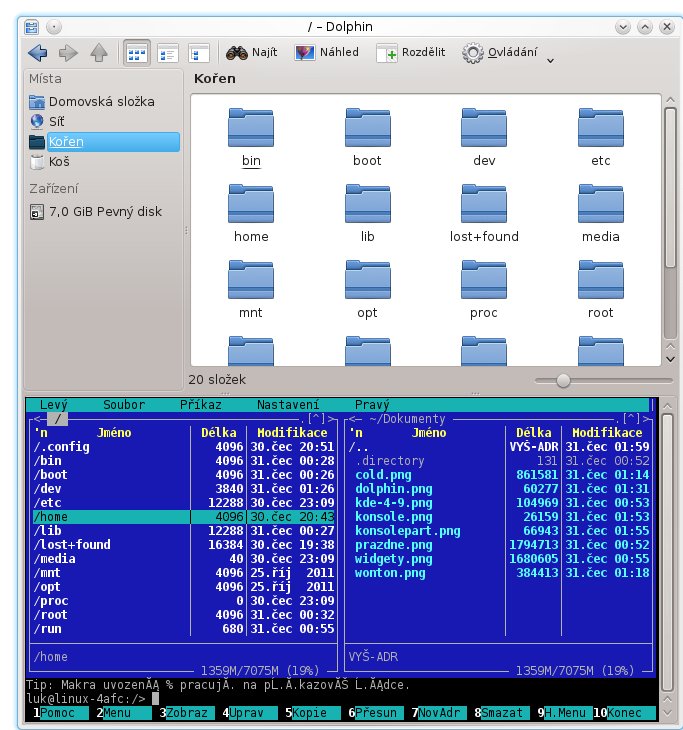
Task: Open the boot folder icon
Action: click(367, 137)
